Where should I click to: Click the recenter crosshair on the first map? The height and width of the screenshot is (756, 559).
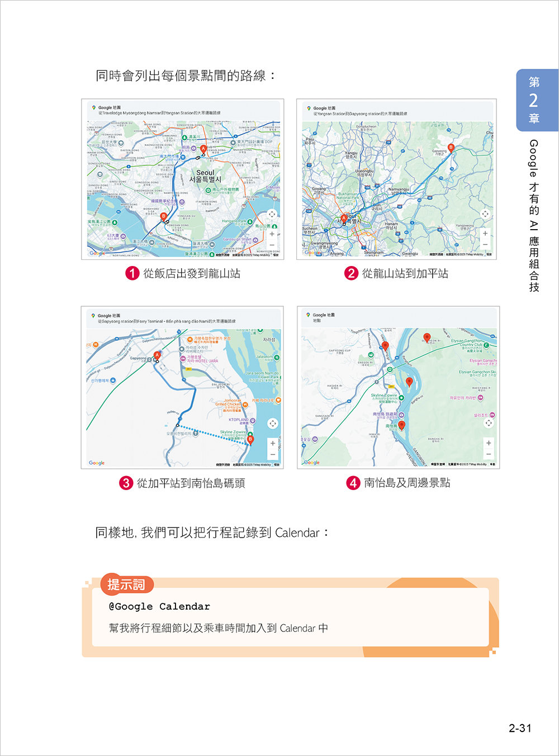click(272, 215)
